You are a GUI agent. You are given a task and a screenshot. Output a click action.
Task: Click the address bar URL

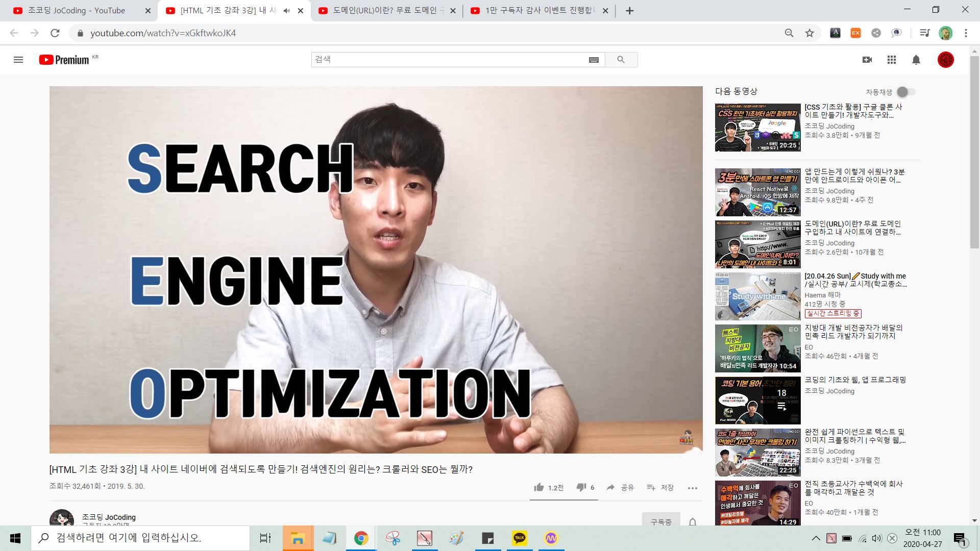coord(163,33)
